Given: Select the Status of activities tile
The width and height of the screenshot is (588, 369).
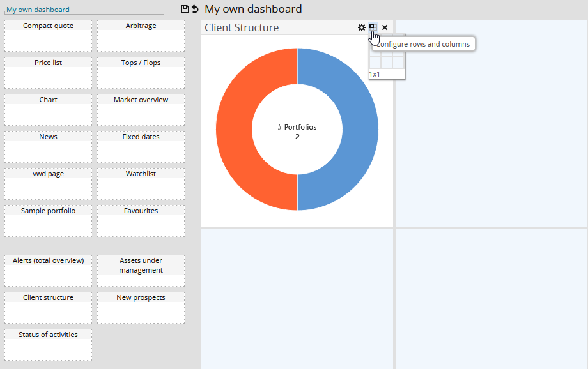Looking at the screenshot, I should 49,345.
